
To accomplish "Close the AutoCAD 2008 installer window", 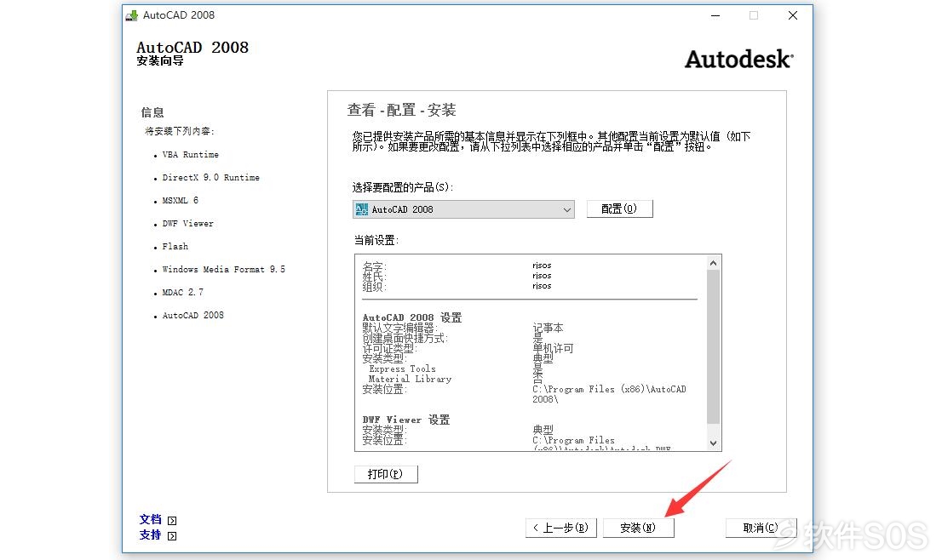I will click(793, 15).
